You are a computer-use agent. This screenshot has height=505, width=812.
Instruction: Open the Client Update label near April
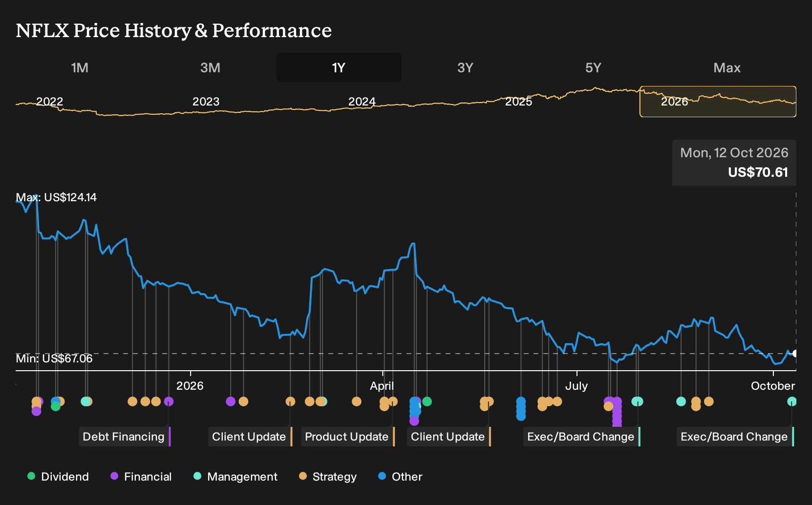pyautogui.click(x=449, y=437)
